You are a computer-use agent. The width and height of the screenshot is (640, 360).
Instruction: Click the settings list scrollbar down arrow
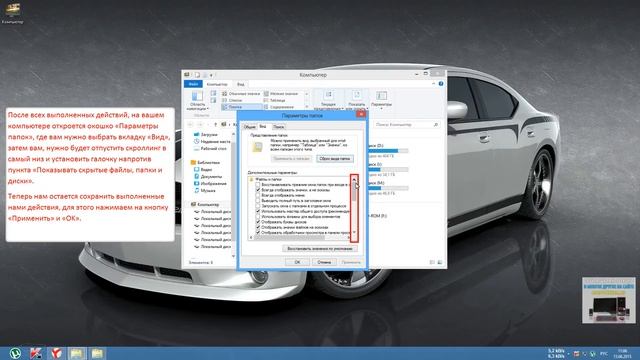(x=354, y=232)
